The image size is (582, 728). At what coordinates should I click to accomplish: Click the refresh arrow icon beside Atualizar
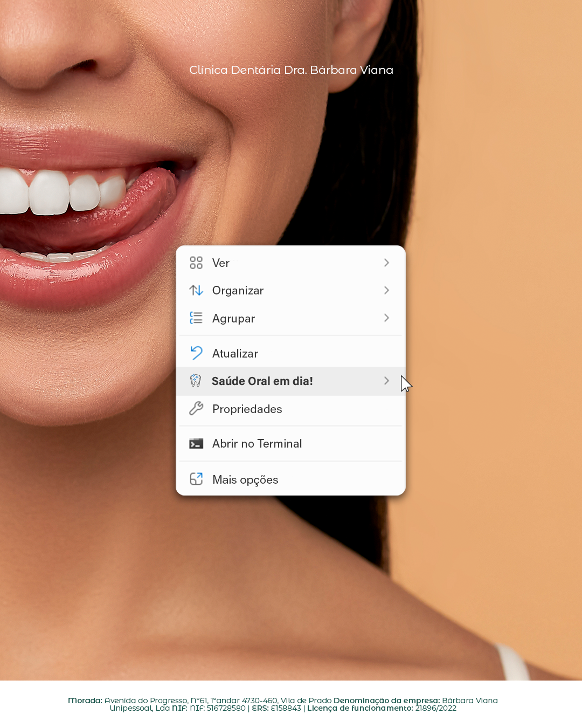click(x=196, y=353)
